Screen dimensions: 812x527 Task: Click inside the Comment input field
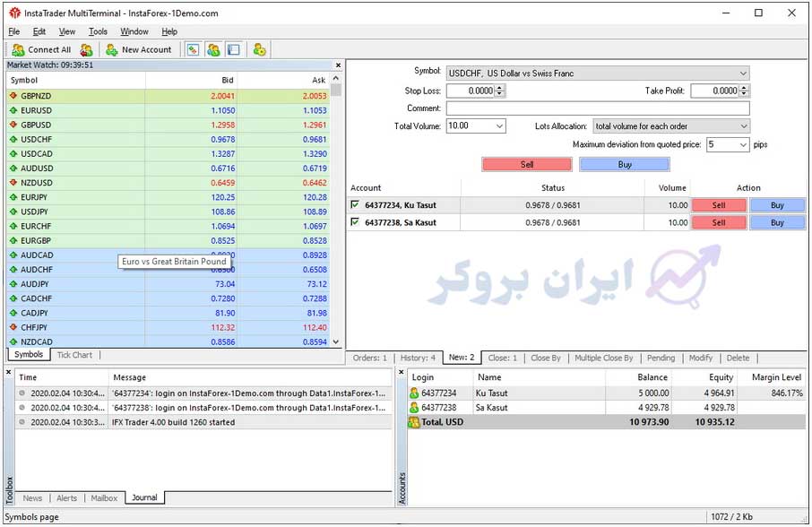pyautogui.click(x=598, y=108)
